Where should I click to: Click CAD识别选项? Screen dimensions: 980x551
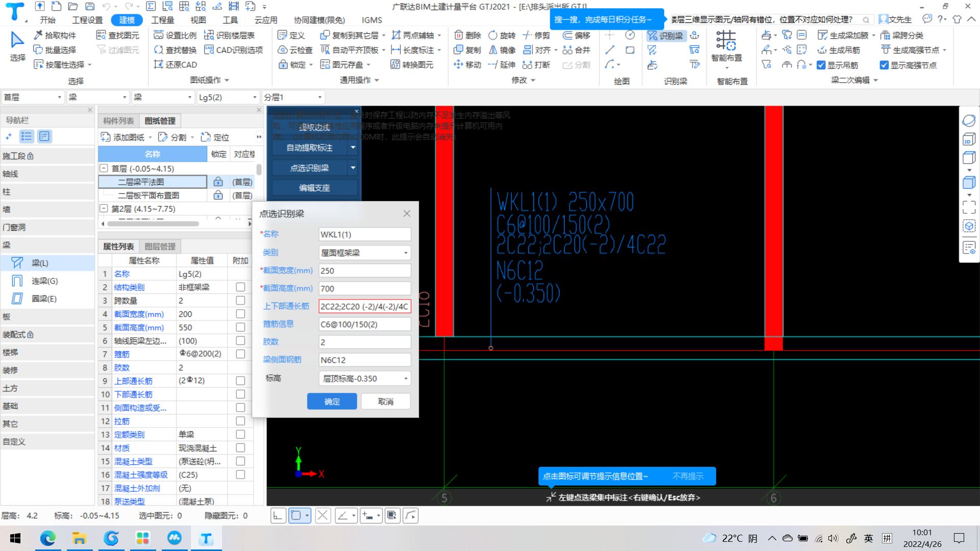[x=233, y=50]
